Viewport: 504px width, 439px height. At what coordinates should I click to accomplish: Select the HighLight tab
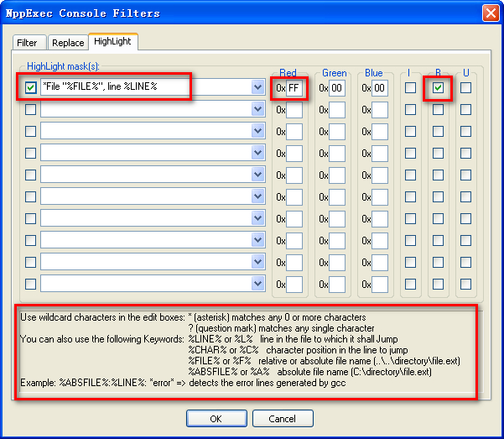[x=113, y=41]
